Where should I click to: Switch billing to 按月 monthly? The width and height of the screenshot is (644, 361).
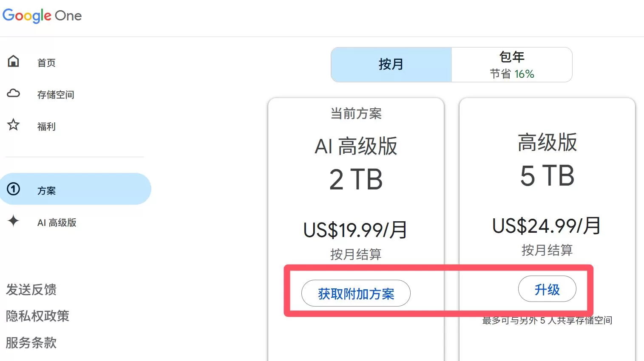(391, 65)
